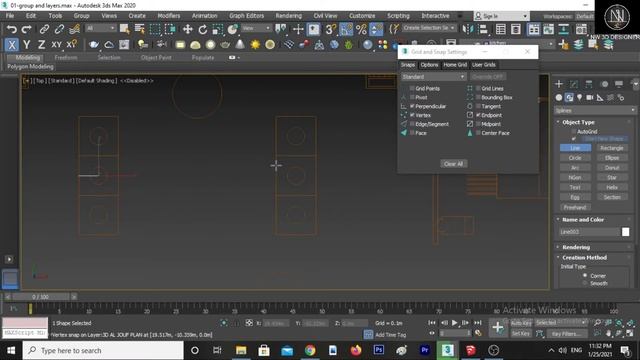Open the selection filter All dropdown
The image size is (640, 360).
(100, 28)
